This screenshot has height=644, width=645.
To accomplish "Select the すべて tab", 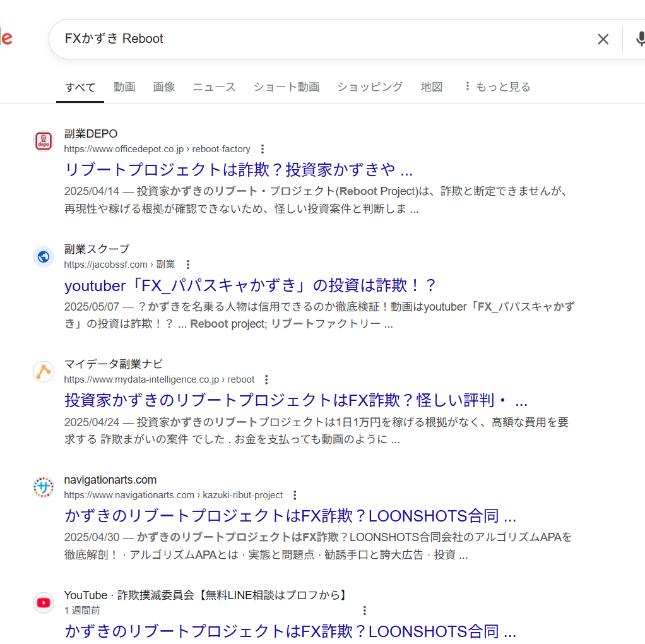I will point(80,87).
